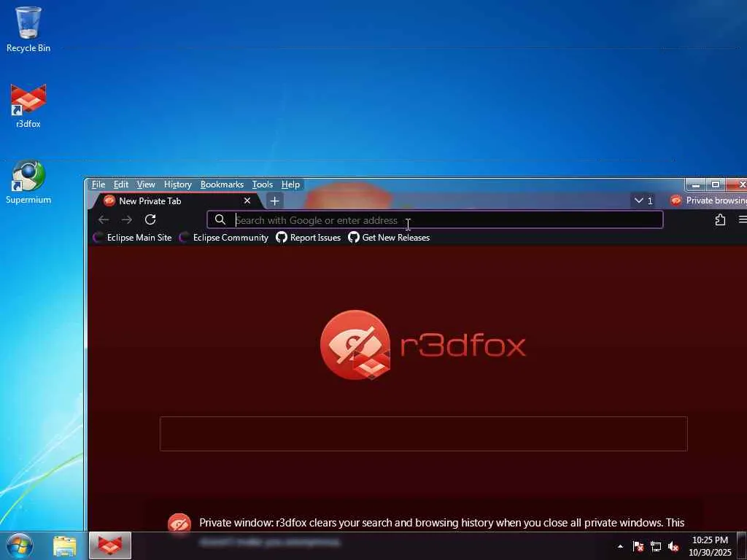Select the Supermium desktop shortcut
The height and width of the screenshot is (560, 747).
[28, 182]
